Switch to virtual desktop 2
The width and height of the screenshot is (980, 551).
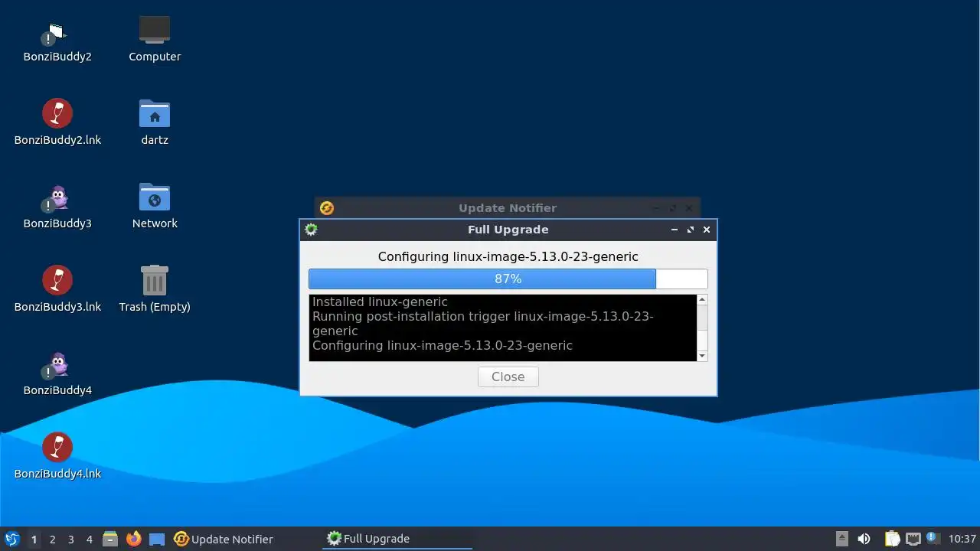pos(52,539)
